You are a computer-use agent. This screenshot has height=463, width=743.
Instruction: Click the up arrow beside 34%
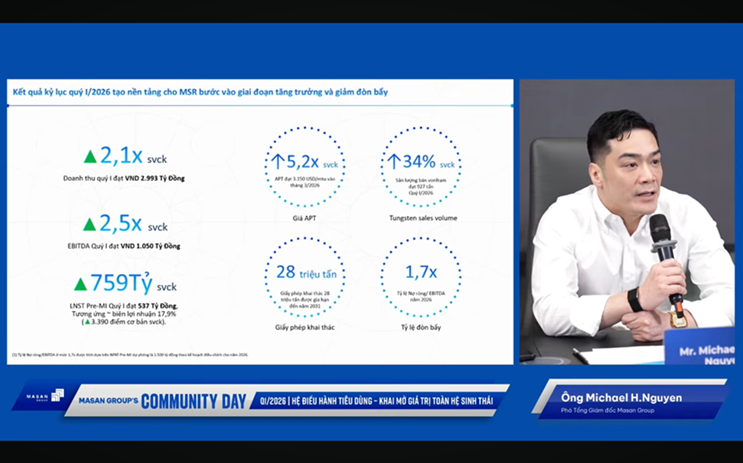click(x=394, y=162)
